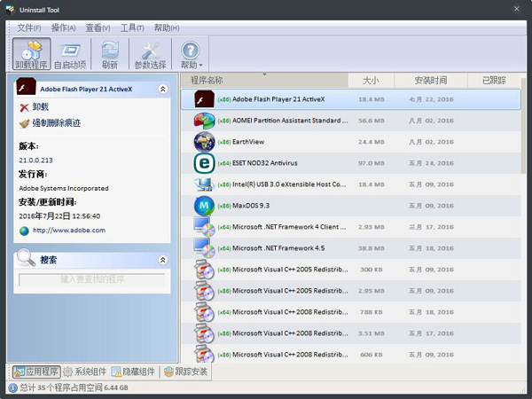Click the 97.0 MB size cell

click(x=372, y=163)
